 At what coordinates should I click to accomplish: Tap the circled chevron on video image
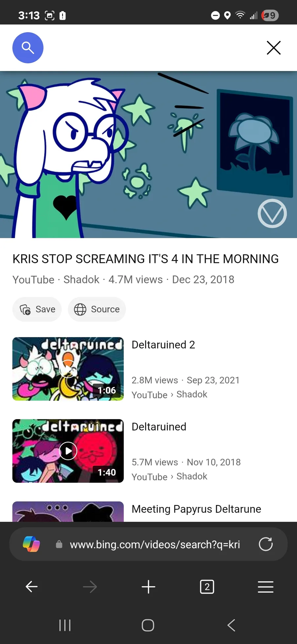(272, 213)
